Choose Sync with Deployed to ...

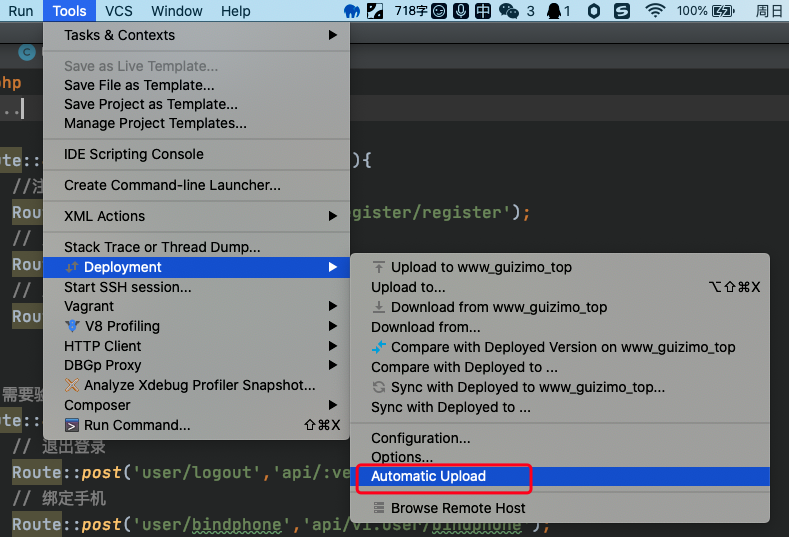click(560, 407)
